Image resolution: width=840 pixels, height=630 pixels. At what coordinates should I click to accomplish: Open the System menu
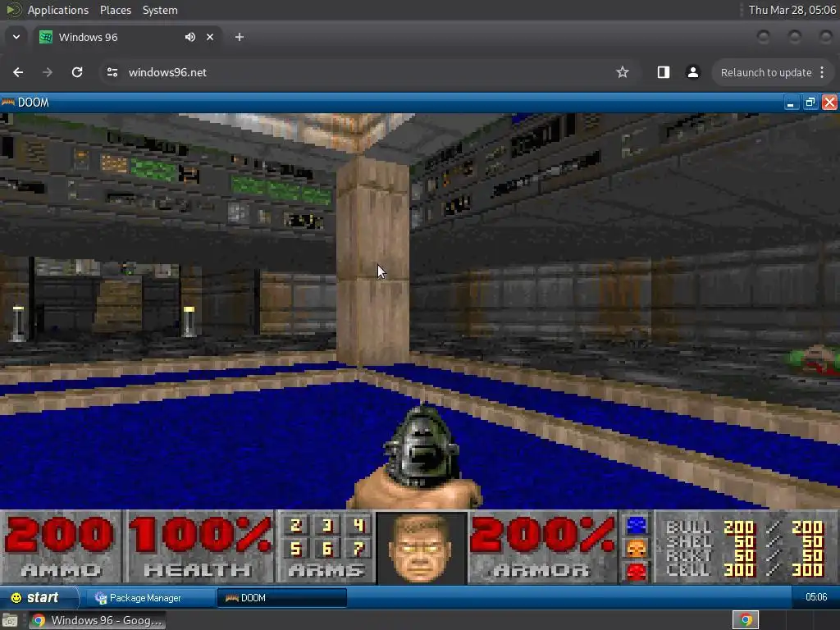(x=160, y=10)
